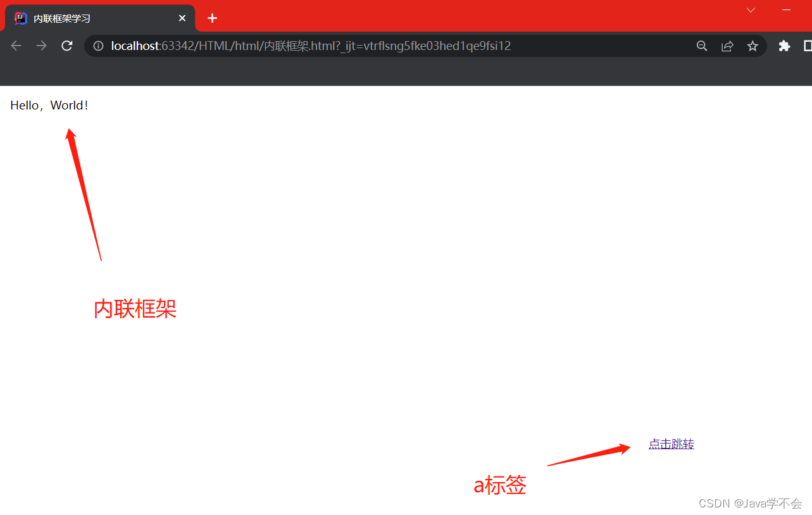This screenshot has height=515, width=812.
Task: Click the browser back arrow
Action: point(16,46)
